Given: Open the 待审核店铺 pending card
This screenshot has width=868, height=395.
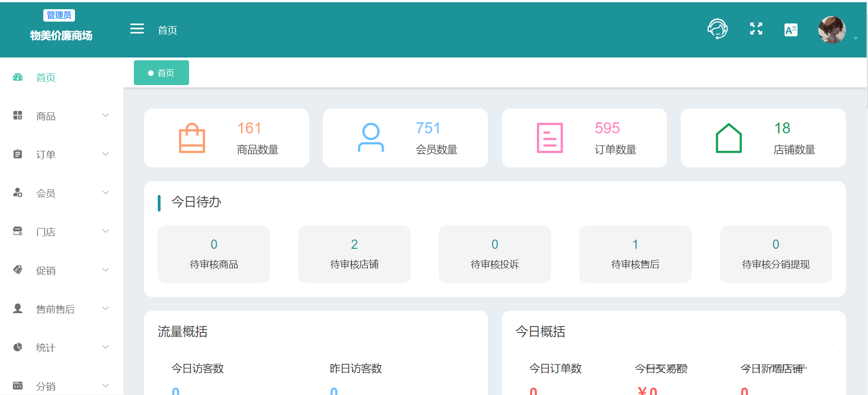Looking at the screenshot, I should [354, 254].
